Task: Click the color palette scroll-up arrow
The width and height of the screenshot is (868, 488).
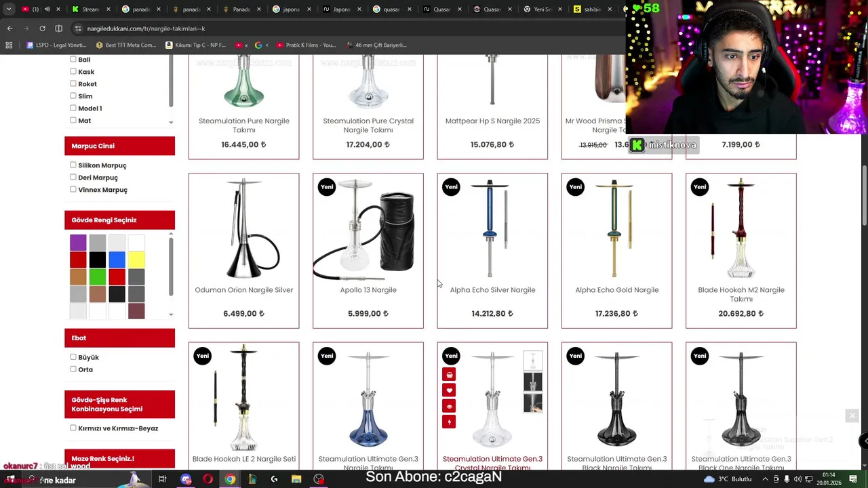Action: click(171, 234)
